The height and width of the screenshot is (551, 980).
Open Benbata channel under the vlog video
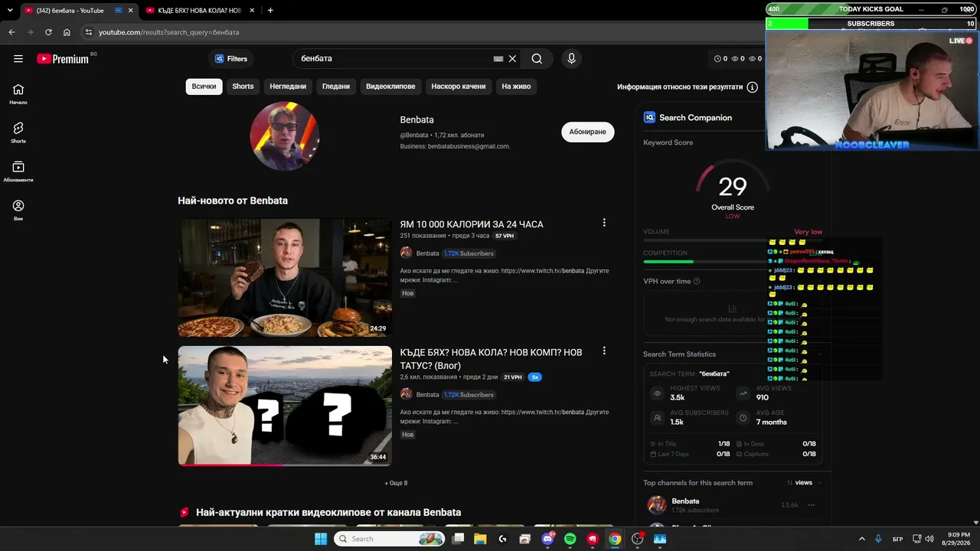(427, 395)
